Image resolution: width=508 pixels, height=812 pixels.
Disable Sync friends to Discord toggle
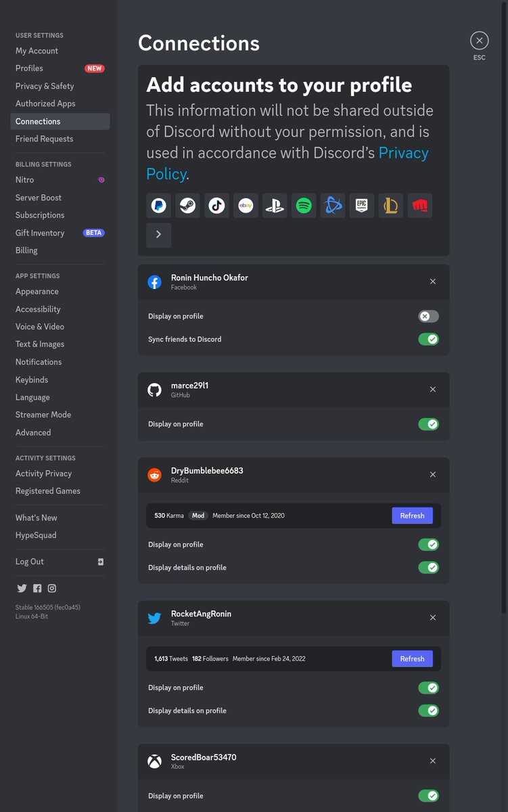coord(428,339)
